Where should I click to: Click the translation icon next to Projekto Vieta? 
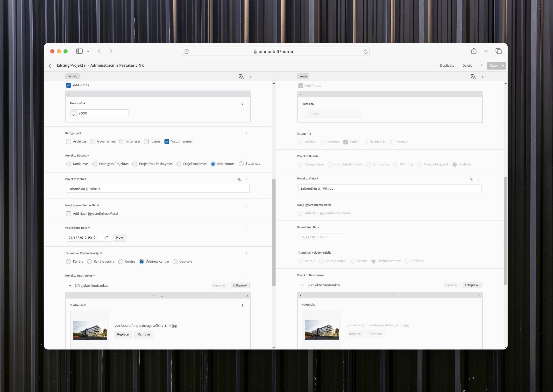click(x=239, y=179)
